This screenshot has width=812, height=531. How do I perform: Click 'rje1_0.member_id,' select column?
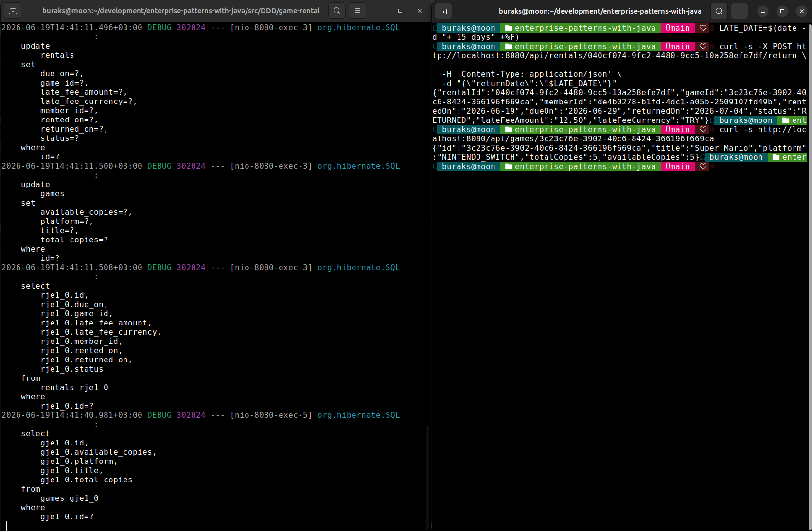click(81, 342)
